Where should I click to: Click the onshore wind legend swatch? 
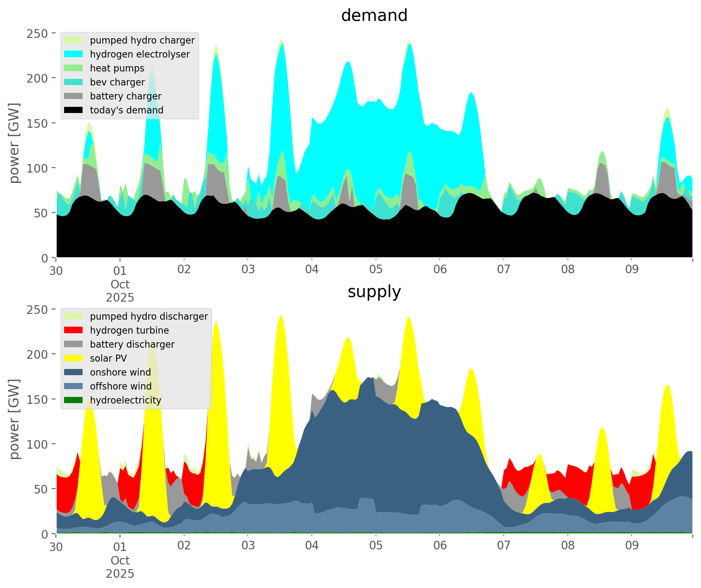(74, 372)
